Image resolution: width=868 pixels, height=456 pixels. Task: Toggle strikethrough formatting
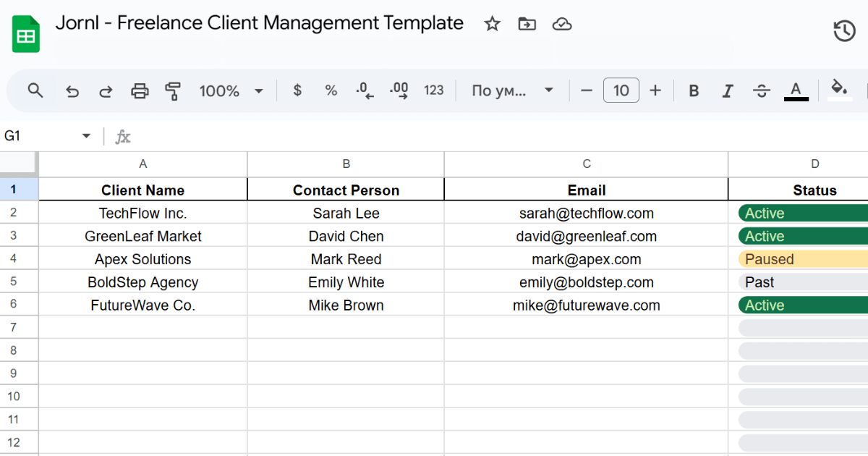pos(762,91)
